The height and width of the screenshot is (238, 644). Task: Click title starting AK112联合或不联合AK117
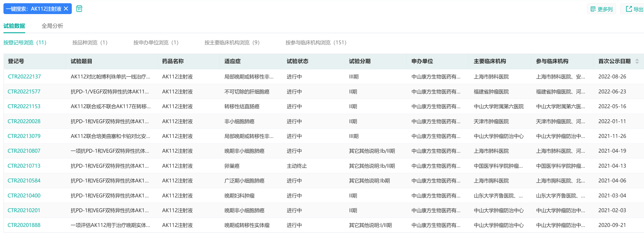pos(111,106)
